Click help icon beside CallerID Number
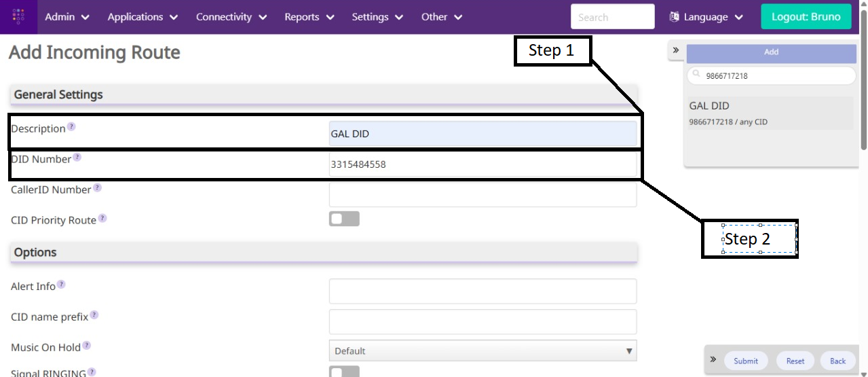 pyautogui.click(x=97, y=188)
